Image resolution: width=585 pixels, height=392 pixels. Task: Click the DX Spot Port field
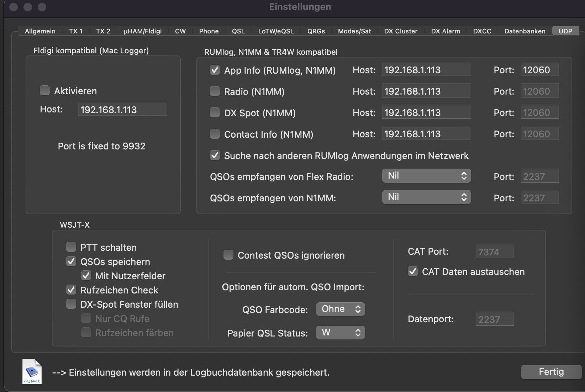click(539, 112)
